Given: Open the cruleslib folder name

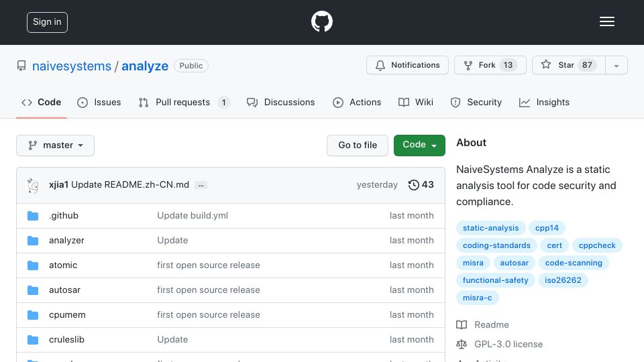Looking at the screenshot, I should pos(66,339).
